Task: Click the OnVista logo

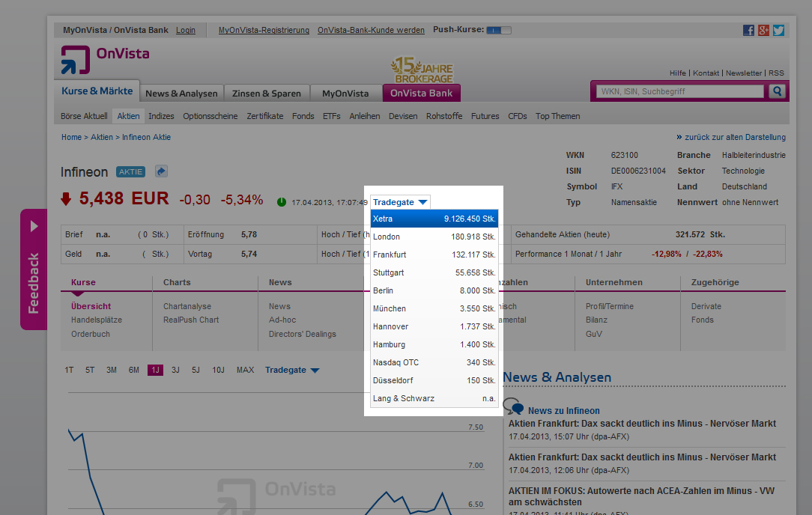Action: [x=105, y=60]
